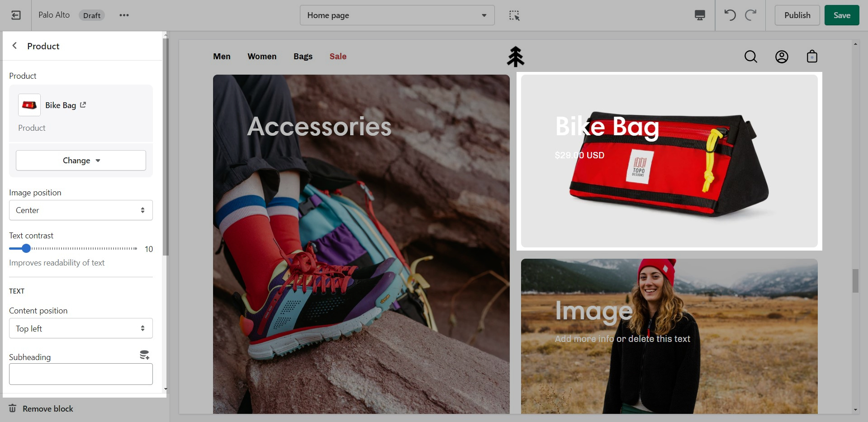Click the exit editor icon

(x=16, y=15)
